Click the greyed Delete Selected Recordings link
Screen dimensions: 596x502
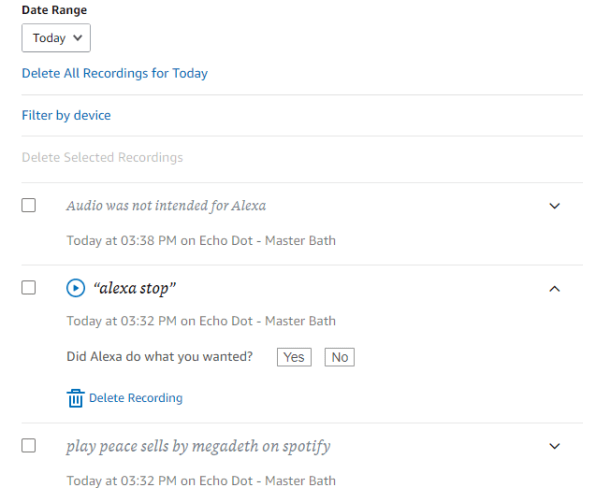coord(102,157)
